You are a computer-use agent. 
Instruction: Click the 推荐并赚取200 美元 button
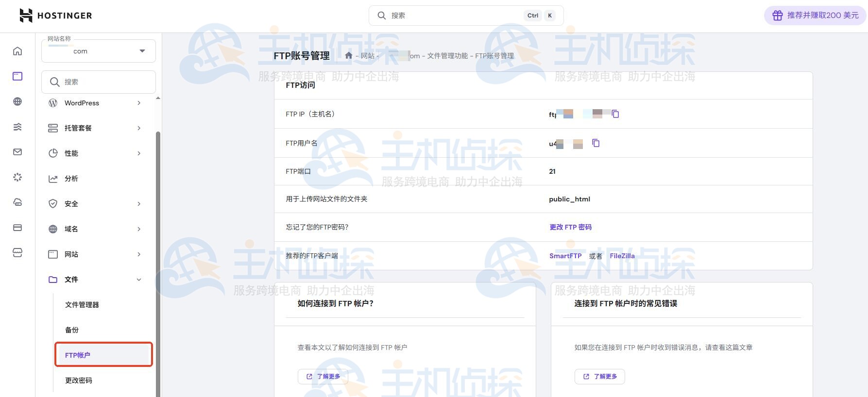coord(816,16)
